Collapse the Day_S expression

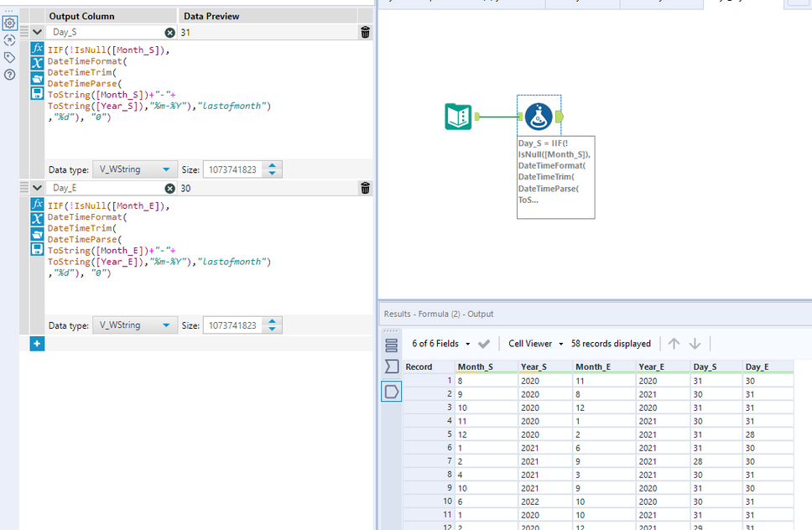coord(37,33)
